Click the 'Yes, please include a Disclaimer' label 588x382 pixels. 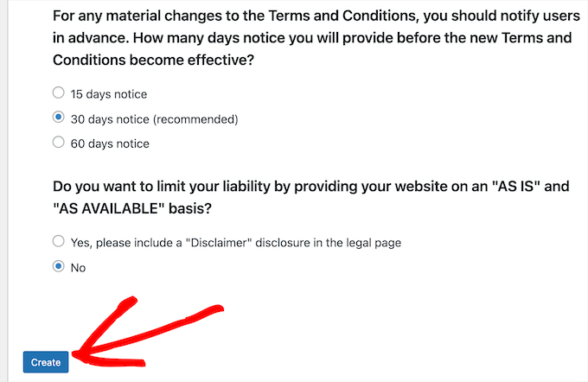click(236, 243)
